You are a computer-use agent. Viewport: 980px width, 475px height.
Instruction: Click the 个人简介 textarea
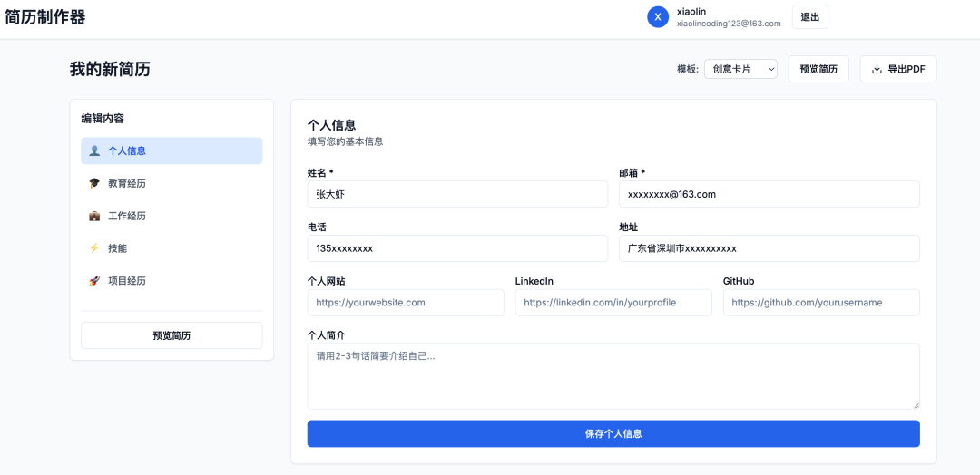613,376
